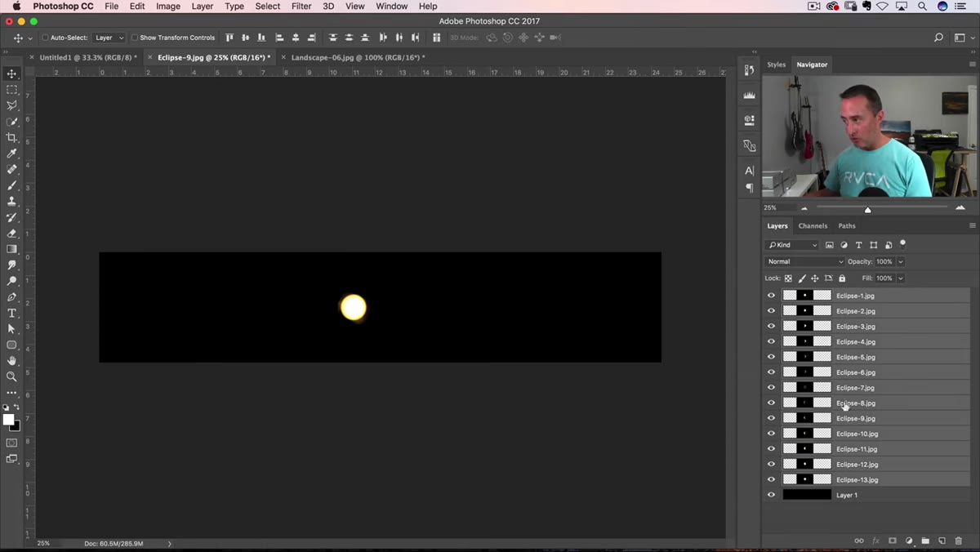This screenshot has height=552, width=980.
Task: Select the Pen tool
Action: [x=11, y=297]
